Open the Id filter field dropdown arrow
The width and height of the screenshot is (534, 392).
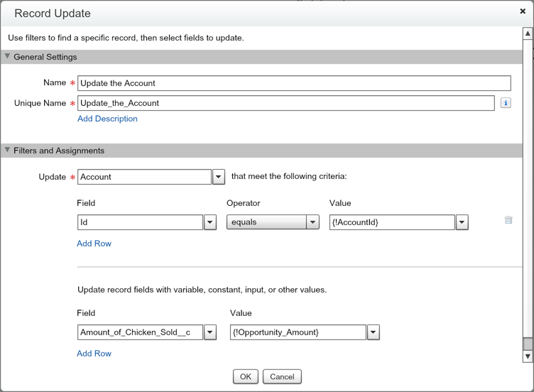tap(210, 222)
